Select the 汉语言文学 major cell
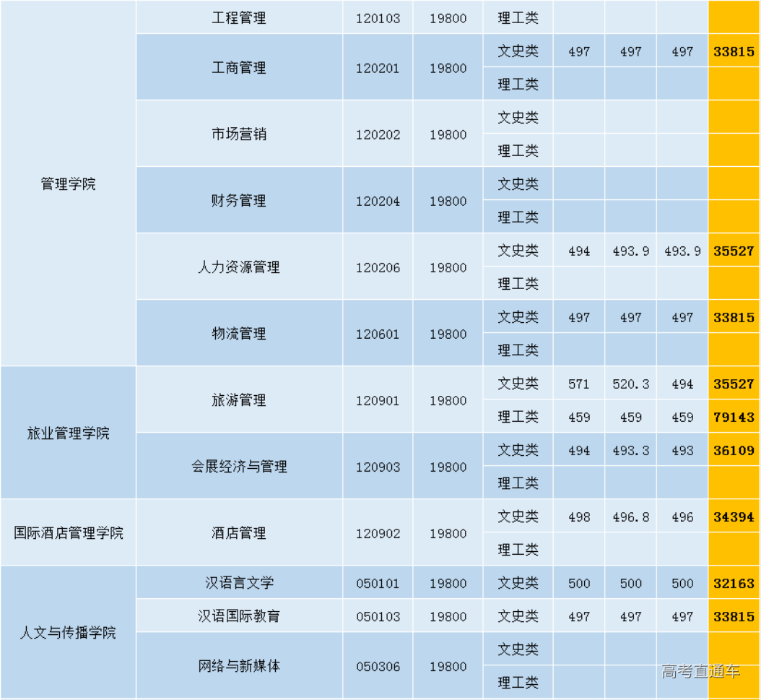Screen dimensions: 761x700 click(x=238, y=583)
